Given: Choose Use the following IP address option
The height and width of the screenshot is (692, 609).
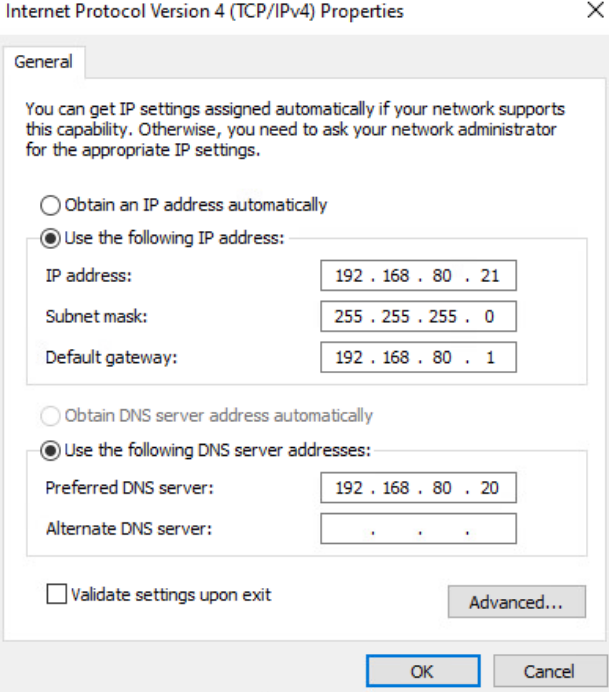Looking at the screenshot, I should (49, 239).
